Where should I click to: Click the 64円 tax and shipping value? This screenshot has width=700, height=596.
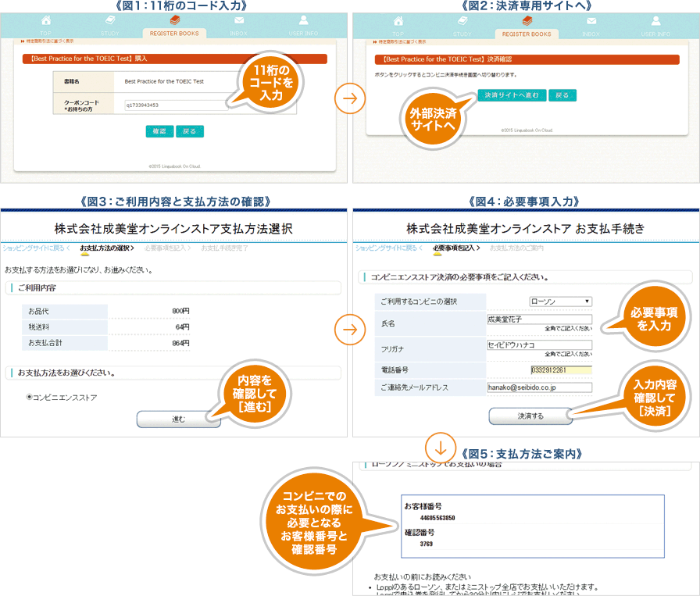[x=182, y=327]
